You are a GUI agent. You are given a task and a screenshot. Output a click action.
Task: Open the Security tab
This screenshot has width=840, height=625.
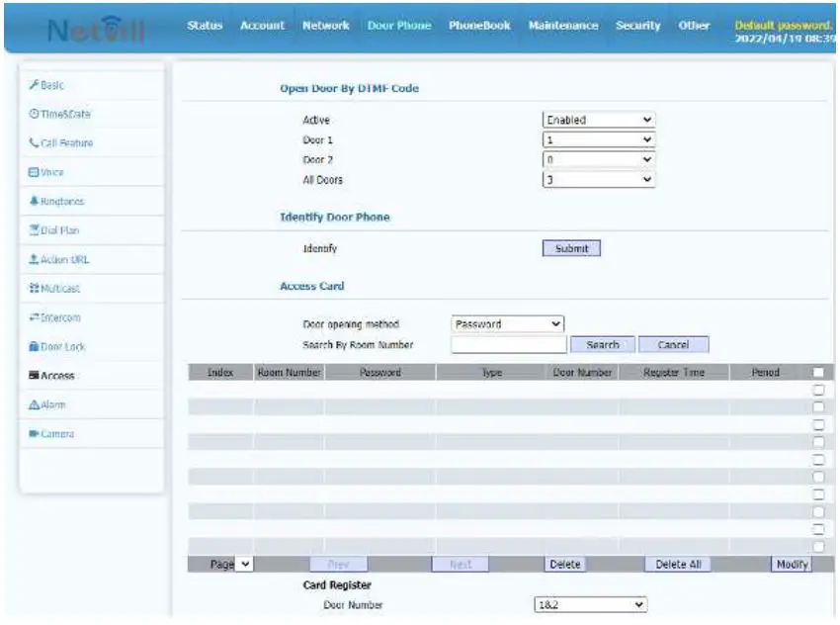point(638,25)
